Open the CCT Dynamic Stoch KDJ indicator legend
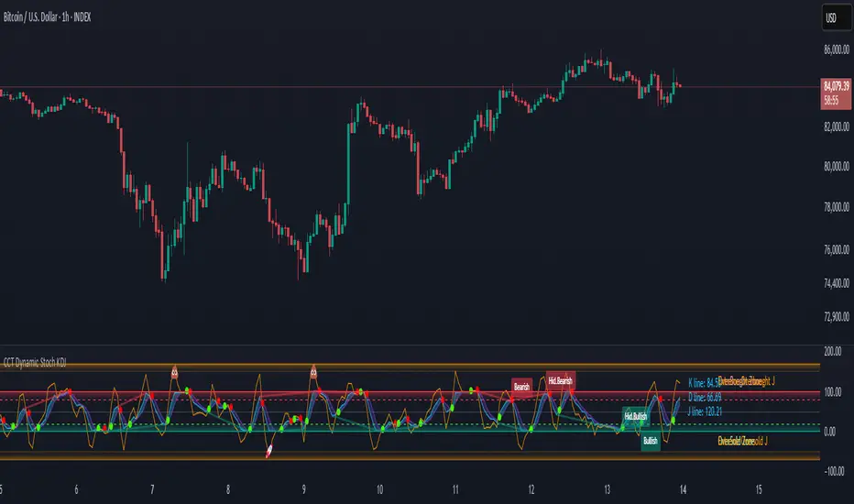 [35, 363]
